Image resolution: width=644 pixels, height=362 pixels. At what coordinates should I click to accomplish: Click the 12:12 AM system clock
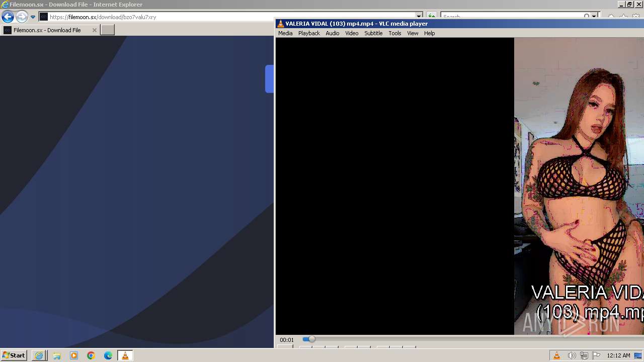click(618, 355)
